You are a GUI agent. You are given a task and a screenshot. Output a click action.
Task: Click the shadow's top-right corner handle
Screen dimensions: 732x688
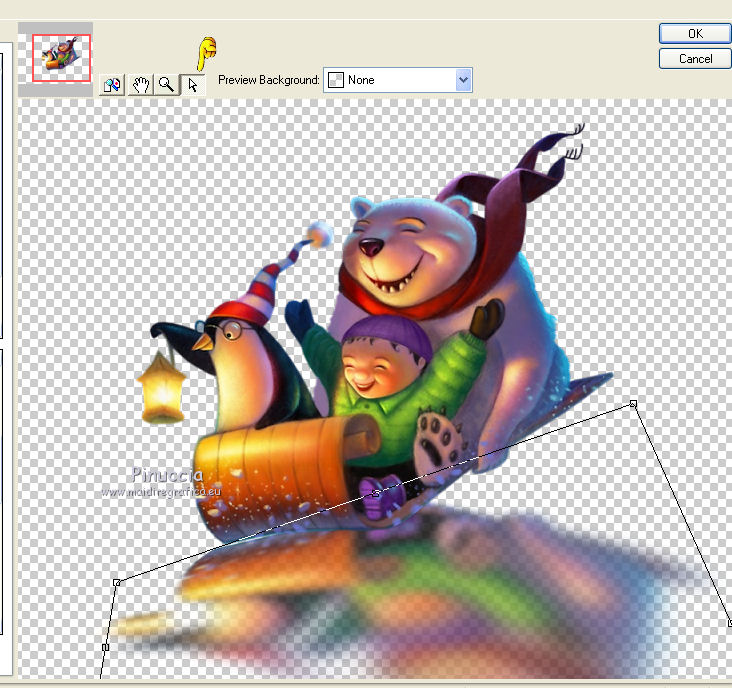[633, 403]
